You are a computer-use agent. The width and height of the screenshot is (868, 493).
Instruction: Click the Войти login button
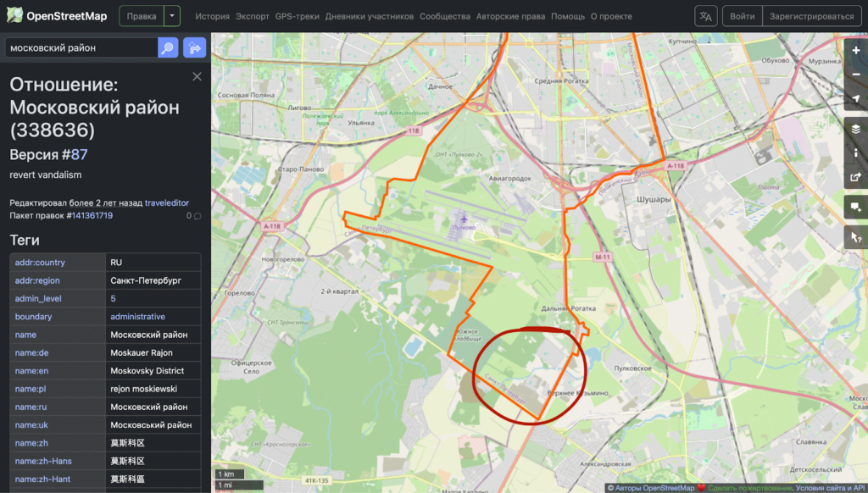(742, 16)
